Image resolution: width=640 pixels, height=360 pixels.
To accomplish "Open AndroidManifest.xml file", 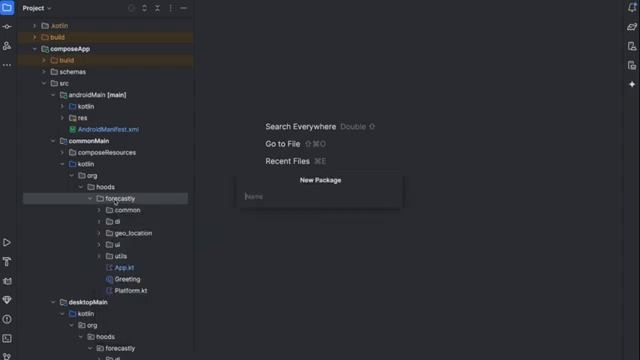I will point(108,129).
